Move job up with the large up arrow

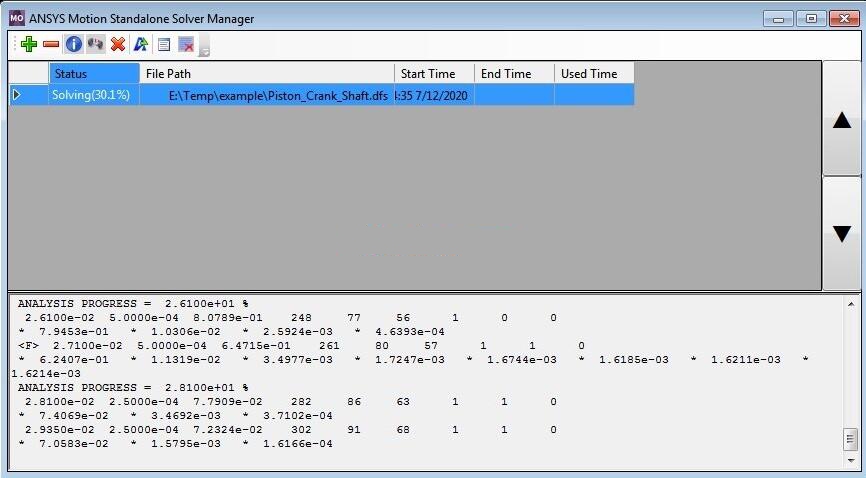tap(842, 119)
